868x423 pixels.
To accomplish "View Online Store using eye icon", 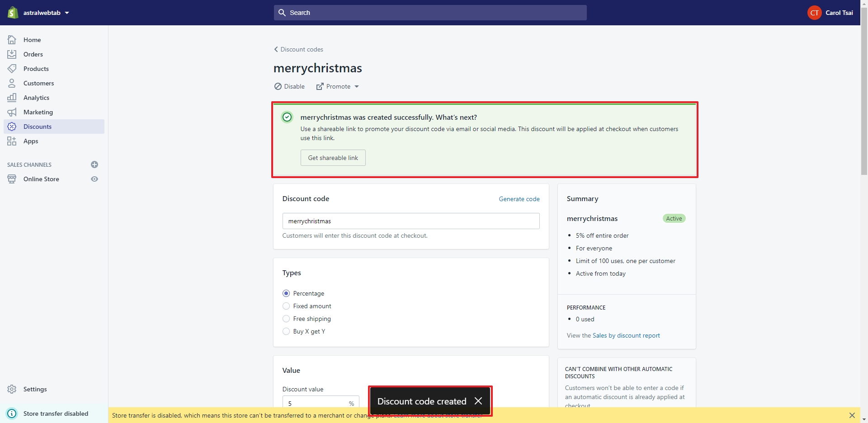I will click(x=94, y=179).
